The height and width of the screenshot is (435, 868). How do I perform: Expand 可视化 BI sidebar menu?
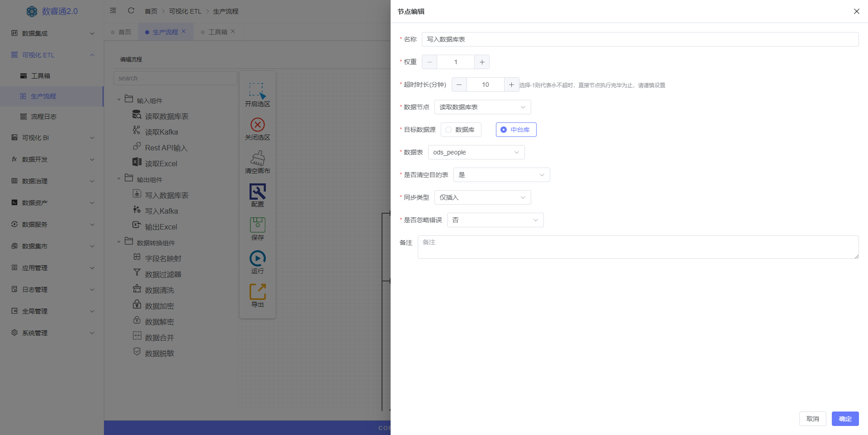point(52,138)
